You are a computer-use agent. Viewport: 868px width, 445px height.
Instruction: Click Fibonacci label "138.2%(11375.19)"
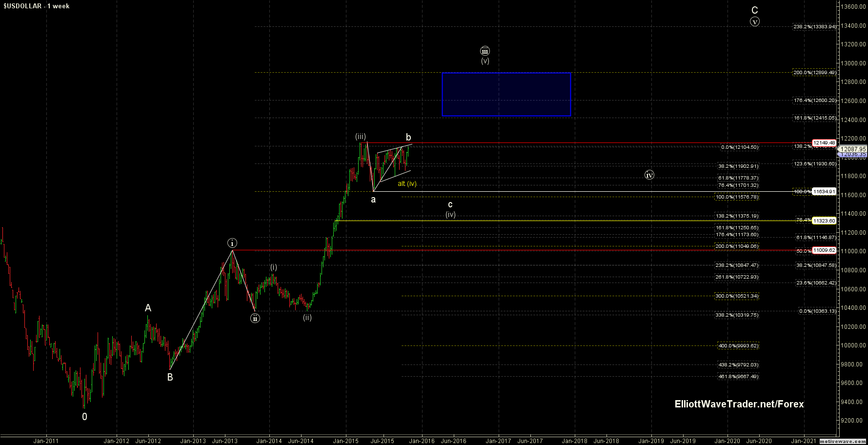[737, 216]
